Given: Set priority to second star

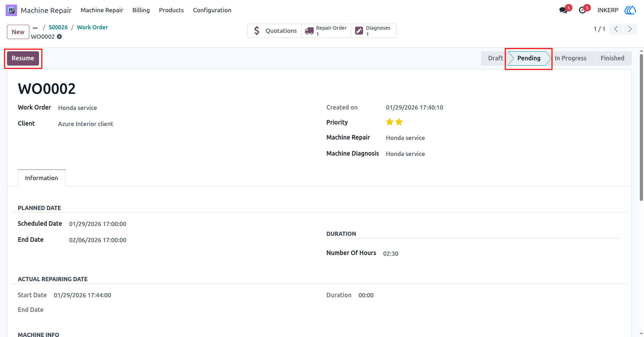Looking at the screenshot, I should (x=399, y=122).
